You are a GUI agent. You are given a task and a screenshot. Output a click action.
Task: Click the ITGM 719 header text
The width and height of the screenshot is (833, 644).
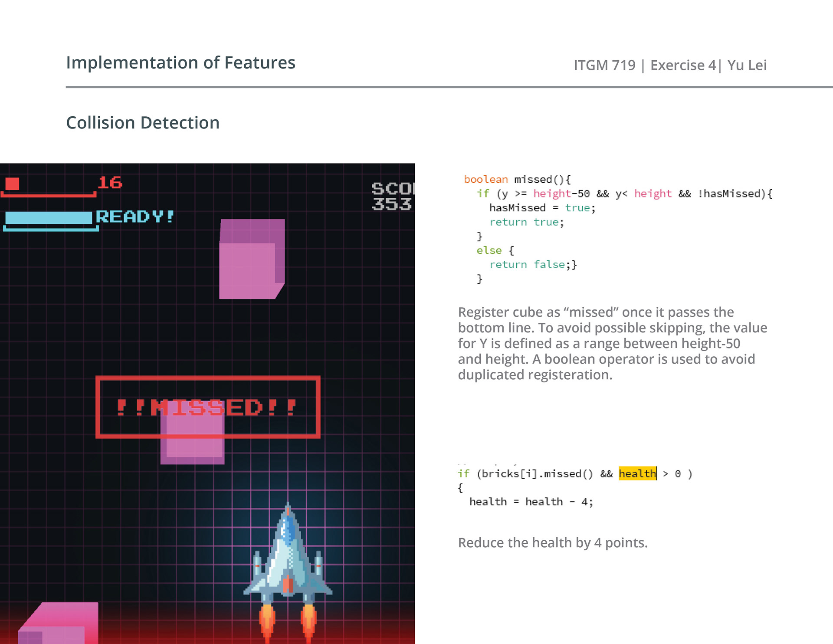604,65
